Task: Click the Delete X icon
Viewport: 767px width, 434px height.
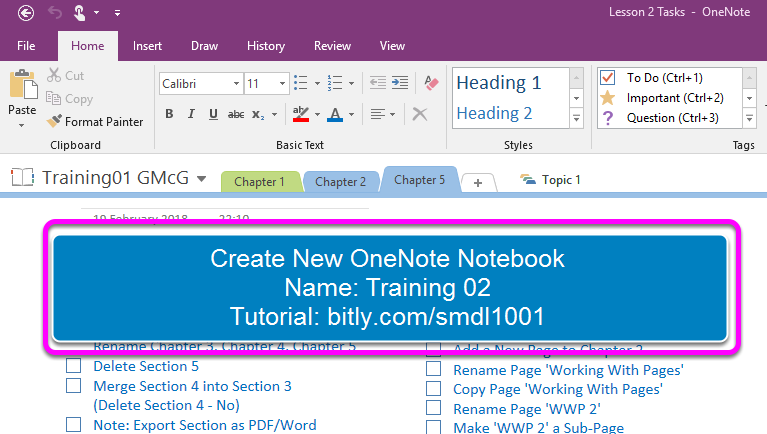Action: [x=420, y=114]
